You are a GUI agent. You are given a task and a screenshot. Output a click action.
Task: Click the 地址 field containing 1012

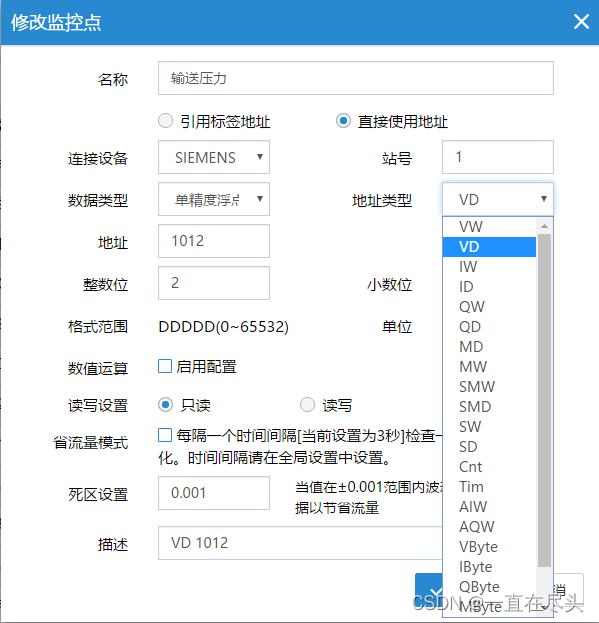[x=214, y=241]
